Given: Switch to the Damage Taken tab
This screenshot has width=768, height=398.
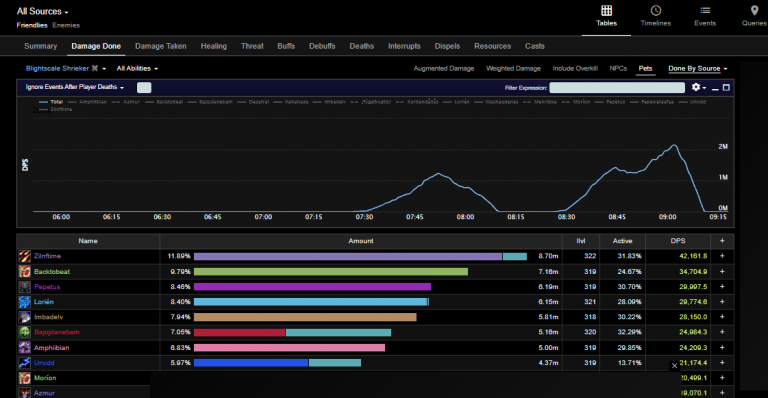Looking at the screenshot, I should point(161,46).
